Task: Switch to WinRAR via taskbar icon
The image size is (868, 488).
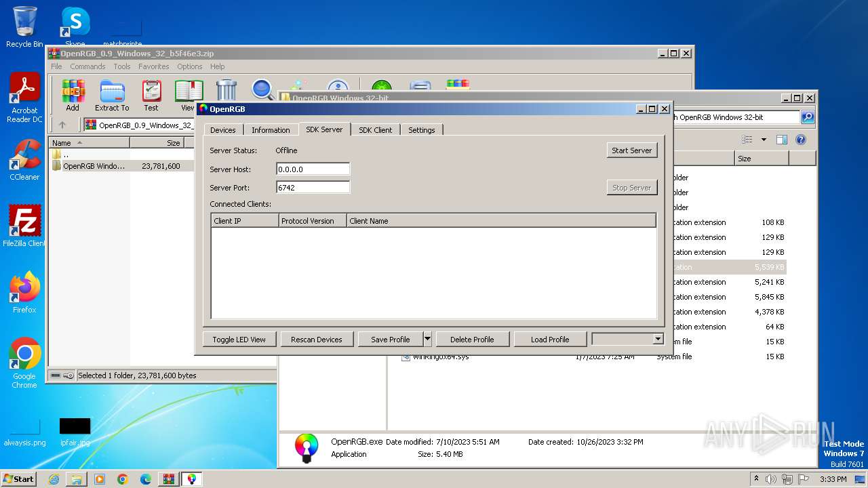Action: (x=169, y=479)
